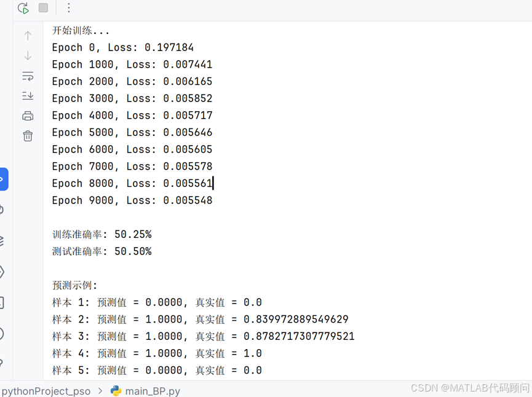Click the breadcrumb chevron after pythonProject_pso

tap(100, 391)
